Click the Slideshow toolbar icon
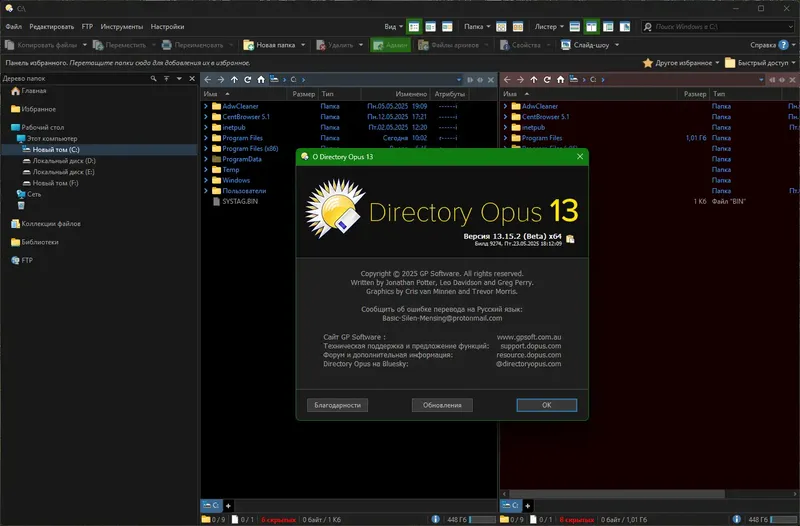This screenshot has width=800, height=526. click(x=565, y=45)
